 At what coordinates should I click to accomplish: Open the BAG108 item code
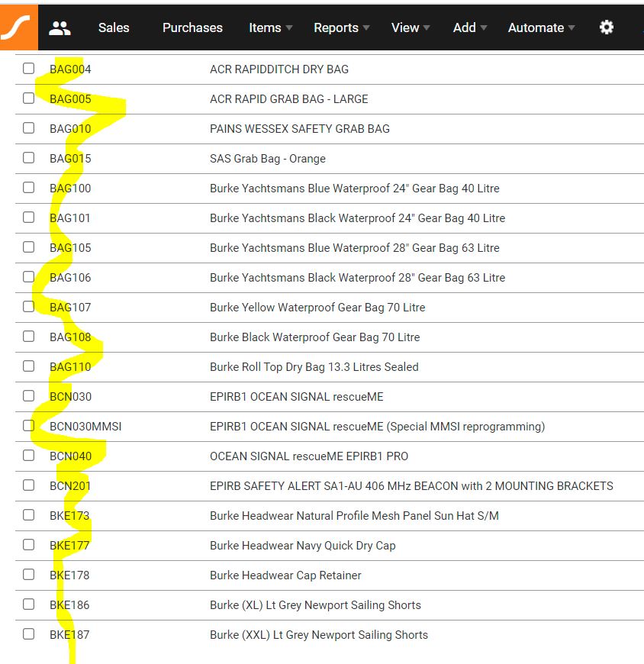70,337
